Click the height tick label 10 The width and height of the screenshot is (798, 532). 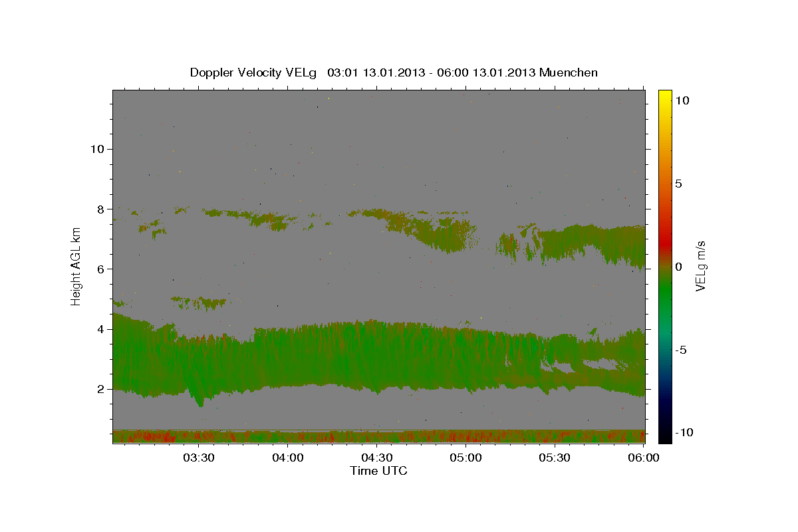97,149
